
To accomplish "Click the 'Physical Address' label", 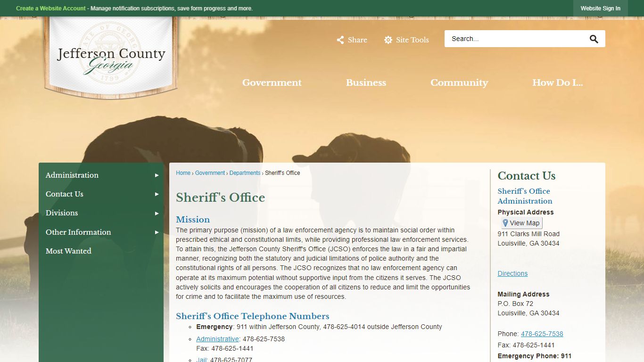I will [526, 212].
